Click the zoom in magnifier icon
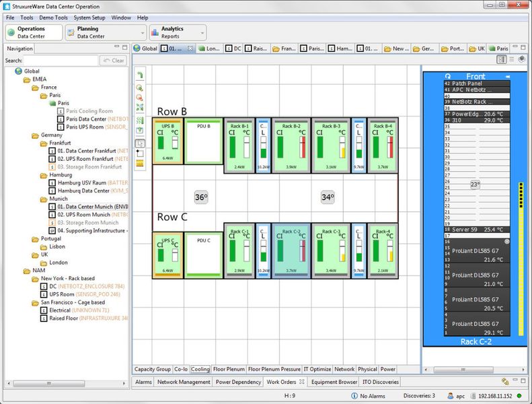The height and width of the screenshot is (404, 532). [x=139, y=88]
